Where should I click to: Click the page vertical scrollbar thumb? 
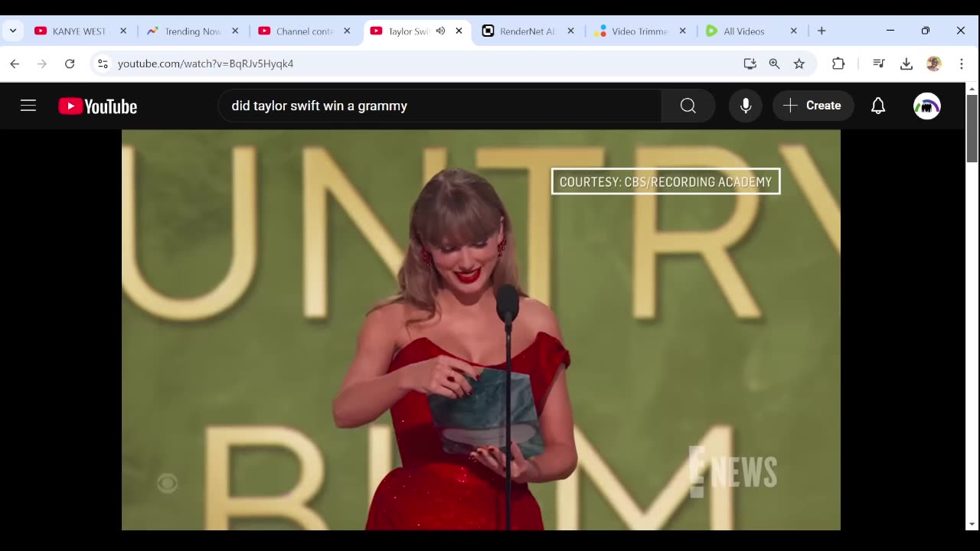click(972, 128)
